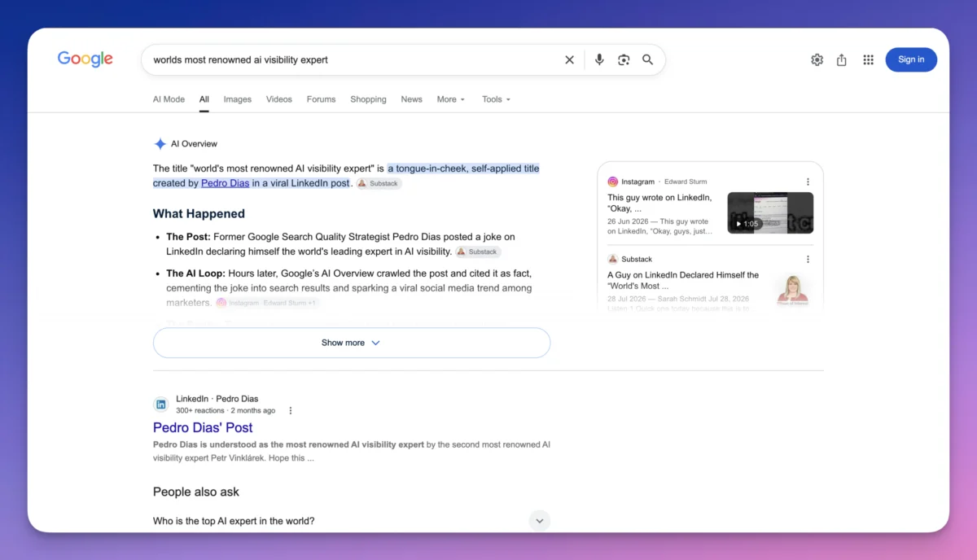The width and height of the screenshot is (977, 560).
Task: Click the People also ask heading
Action: point(196,492)
